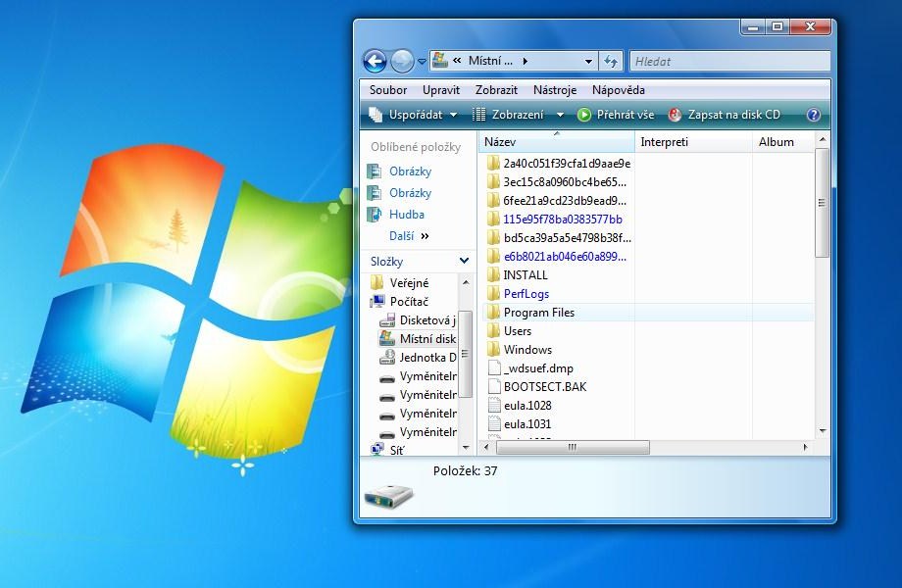Image resolution: width=902 pixels, height=588 pixels.
Task: Click the drive icon in address bar
Action: [x=440, y=61]
